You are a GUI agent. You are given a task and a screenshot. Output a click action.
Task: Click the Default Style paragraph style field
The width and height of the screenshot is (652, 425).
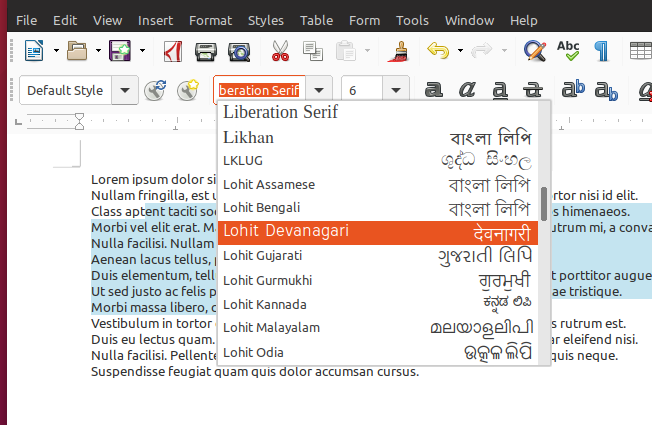[65, 90]
